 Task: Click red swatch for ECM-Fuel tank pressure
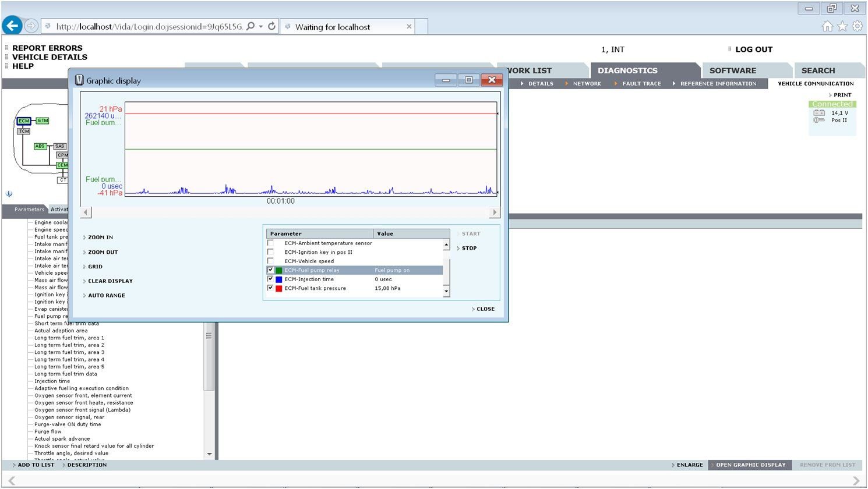(279, 288)
